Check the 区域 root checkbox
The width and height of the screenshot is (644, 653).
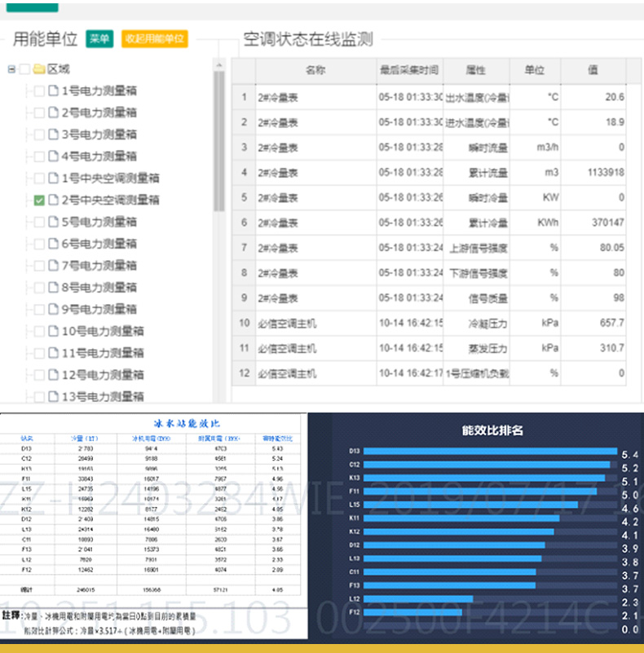pos(24,69)
